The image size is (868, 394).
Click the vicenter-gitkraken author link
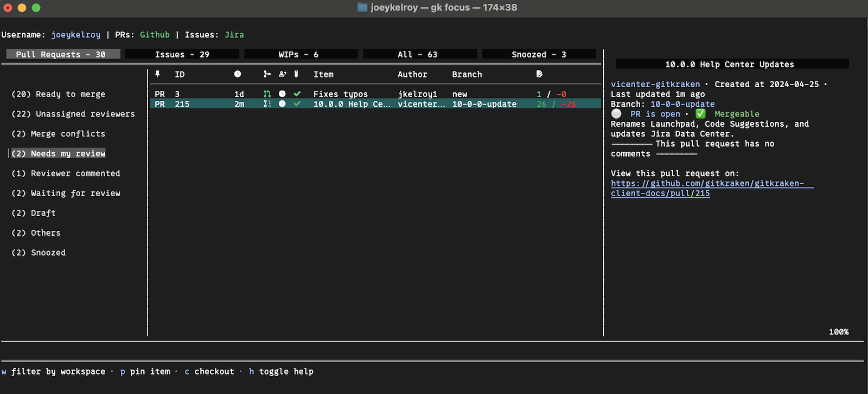(655, 84)
